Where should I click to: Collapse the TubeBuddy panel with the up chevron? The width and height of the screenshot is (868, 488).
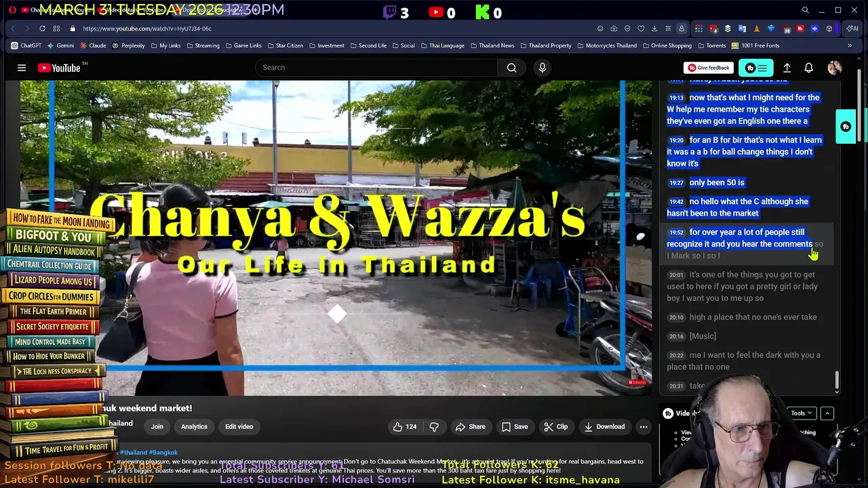[x=827, y=413]
